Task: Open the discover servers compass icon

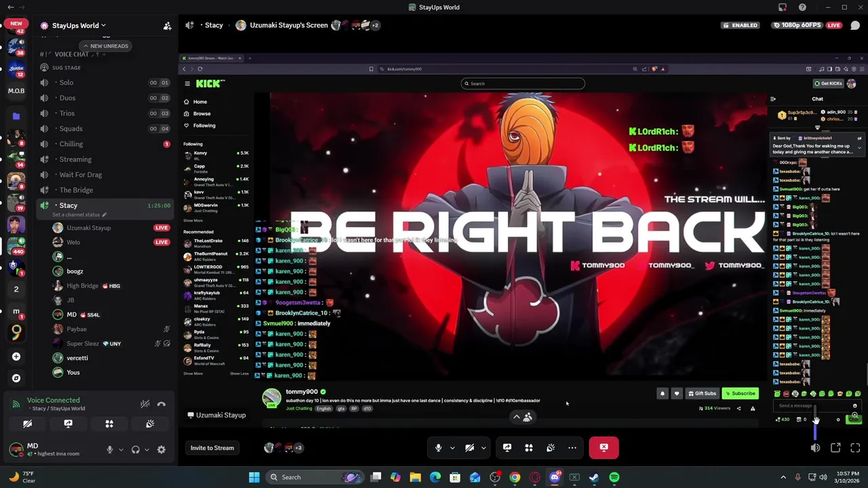Action: click(x=16, y=378)
